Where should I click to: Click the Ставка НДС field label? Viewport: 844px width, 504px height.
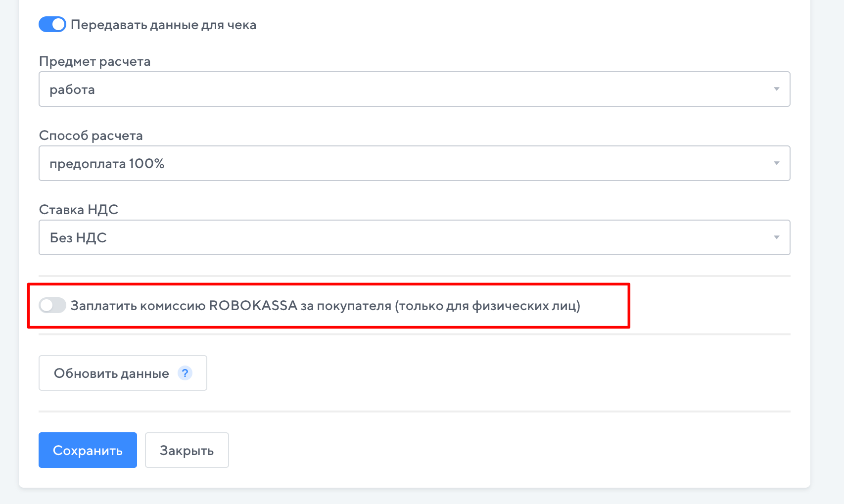(78, 210)
